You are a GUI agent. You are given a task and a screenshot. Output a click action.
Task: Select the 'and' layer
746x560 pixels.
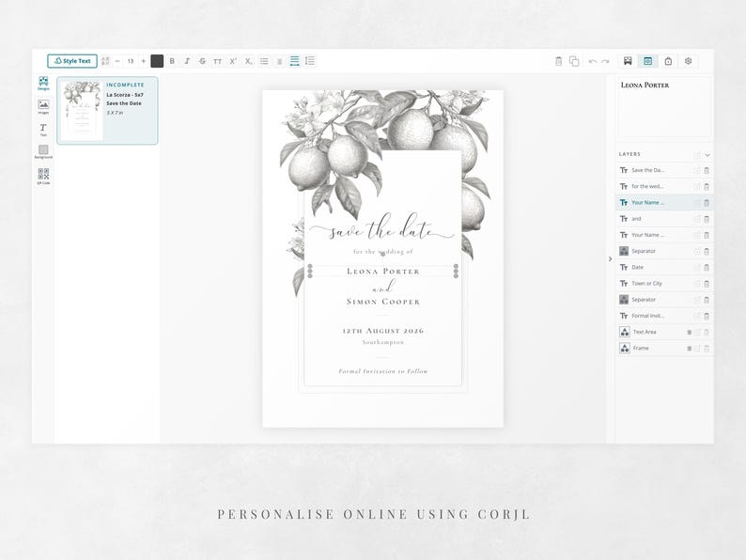click(x=664, y=218)
